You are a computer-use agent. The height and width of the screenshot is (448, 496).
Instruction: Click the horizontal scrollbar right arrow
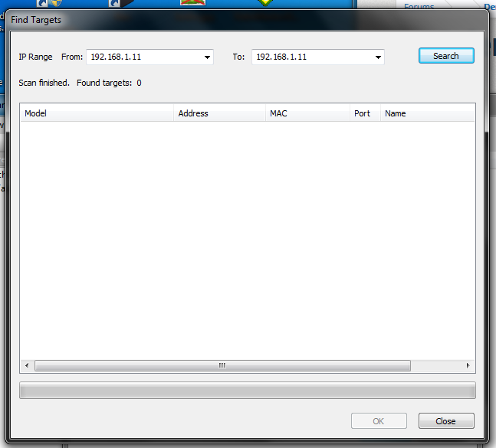(x=468, y=365)
